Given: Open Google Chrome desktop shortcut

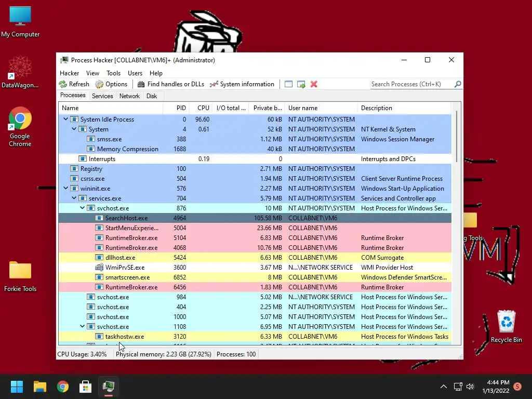Looking at the screenshot, I should click(20, 127).
